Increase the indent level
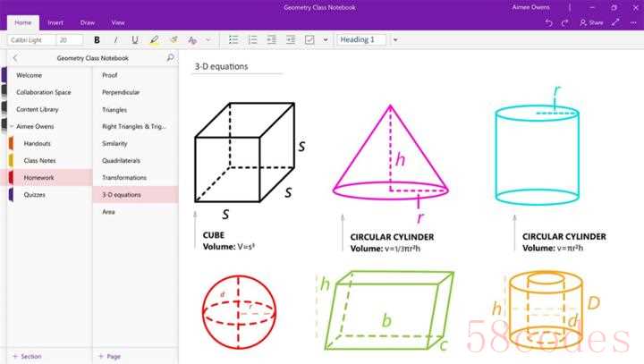Viewport: 644px width, 364px height. (x=290, y=40)
